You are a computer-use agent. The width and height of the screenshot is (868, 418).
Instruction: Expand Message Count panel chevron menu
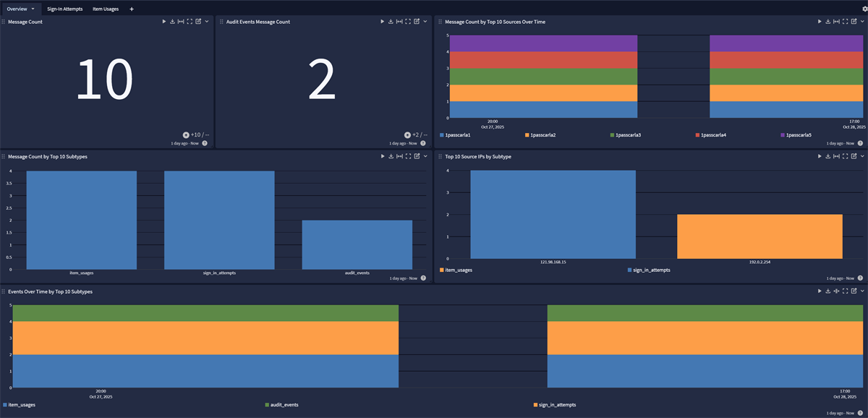pos(207,22)
